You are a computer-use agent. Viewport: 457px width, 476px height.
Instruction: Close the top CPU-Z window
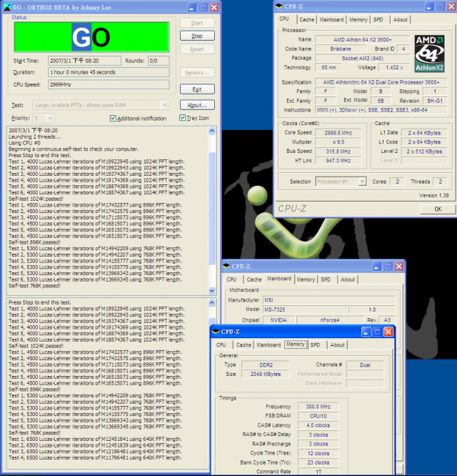click(451, 6)
